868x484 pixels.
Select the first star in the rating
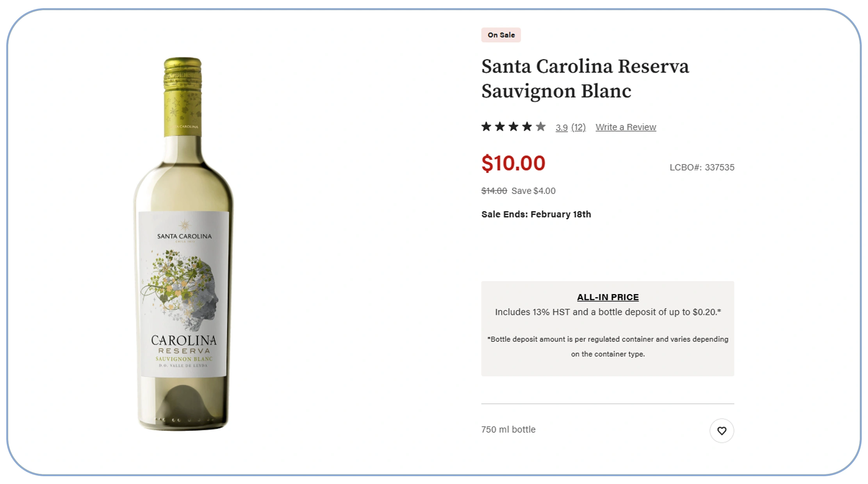pos(487,126)
